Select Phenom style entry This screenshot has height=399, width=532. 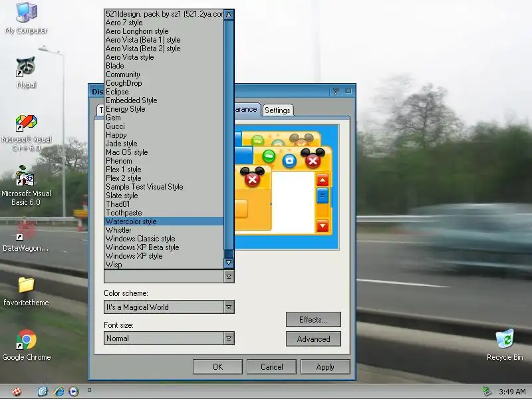point(164,161)
